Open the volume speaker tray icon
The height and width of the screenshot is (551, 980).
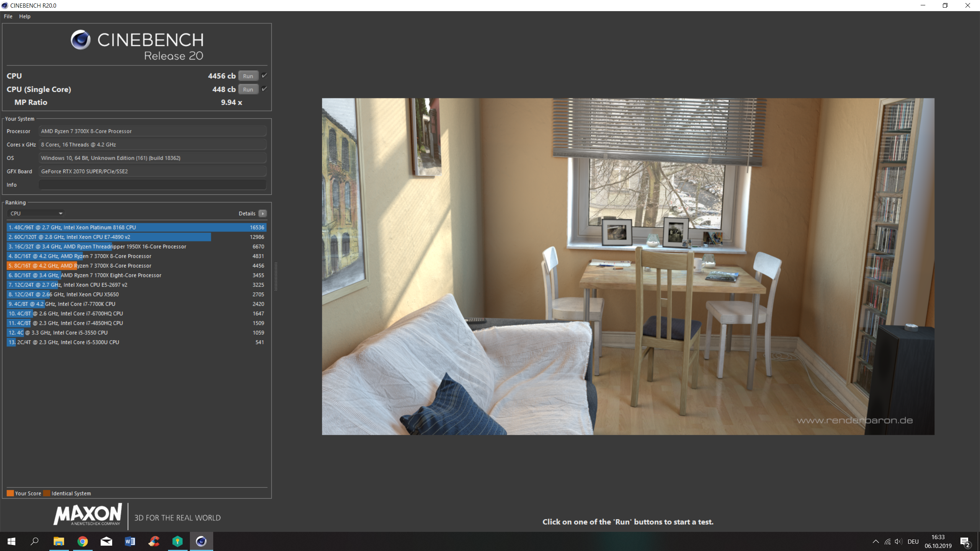898,541
